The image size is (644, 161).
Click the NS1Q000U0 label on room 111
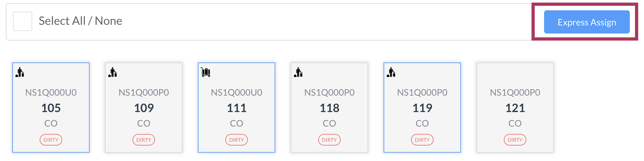coord(237,93)
